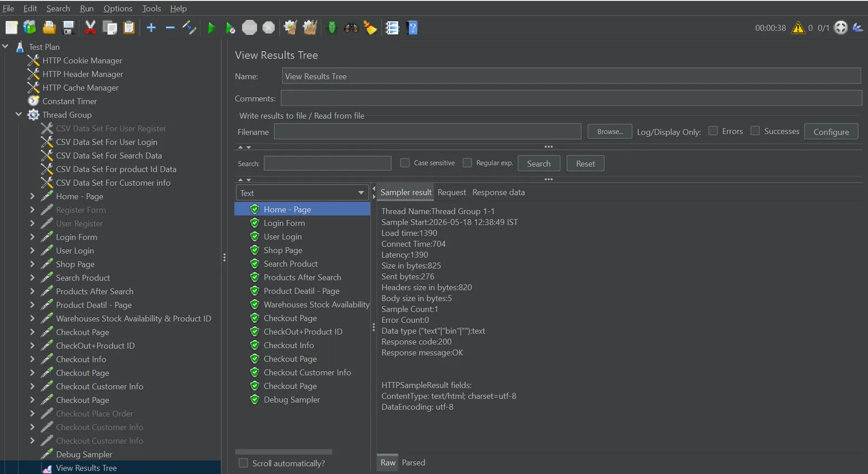The width and height of the screenshot is (868, 474).
Task: Click the Search button next to Reset
Action: tap(539, 163)
